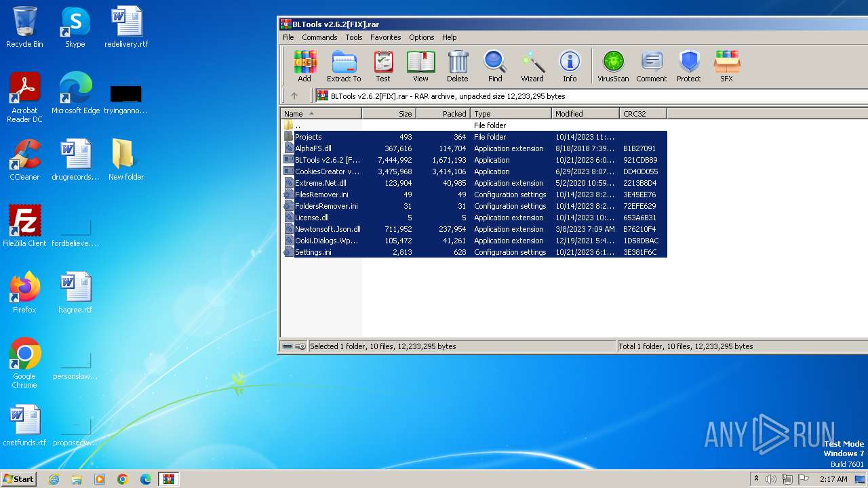Screen dimensions: 868x488
Task: Sort by the Size column header
Action: [x=389, y=114]
